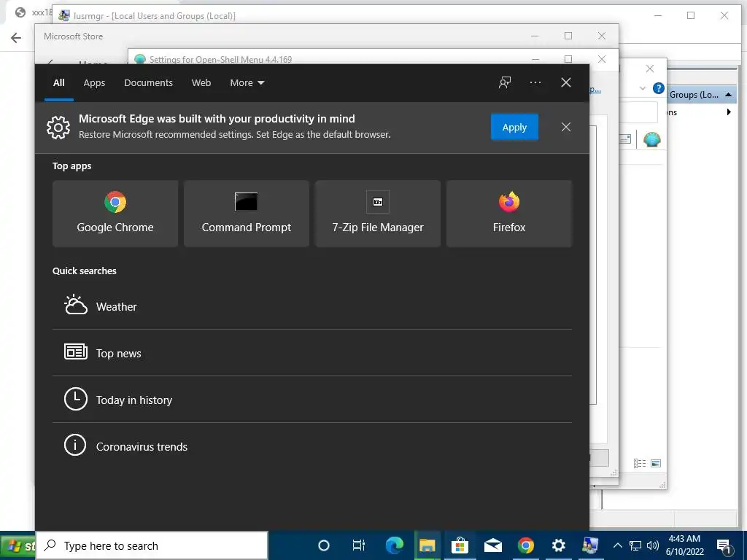Show hidden system tray icons
This screenshot has height=560, width=747.
(617, 545)
